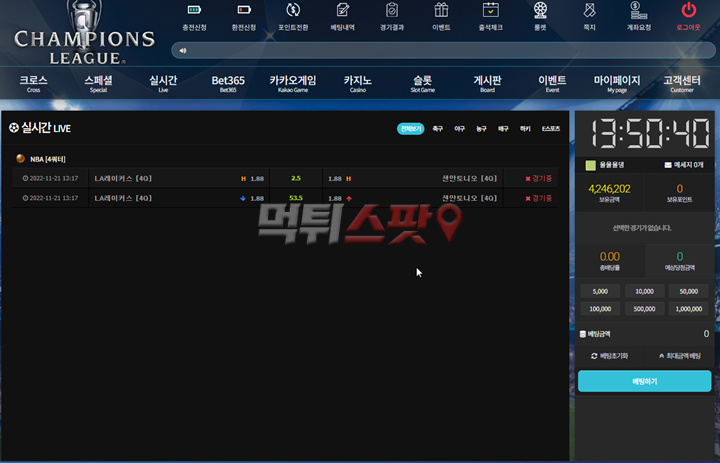Select the 전체보기 filter tab
Screen dimensions: 720x463
411,129
